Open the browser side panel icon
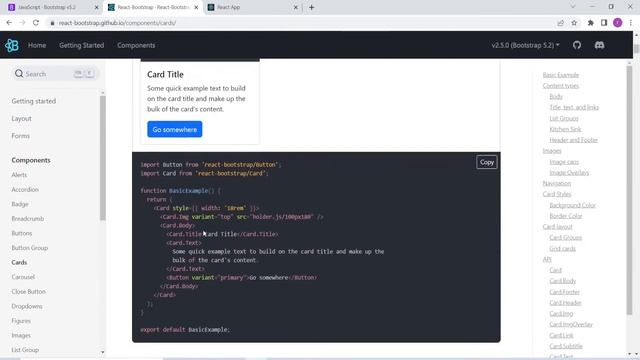Screen dimensions: 640x360 tap(604, 23)
